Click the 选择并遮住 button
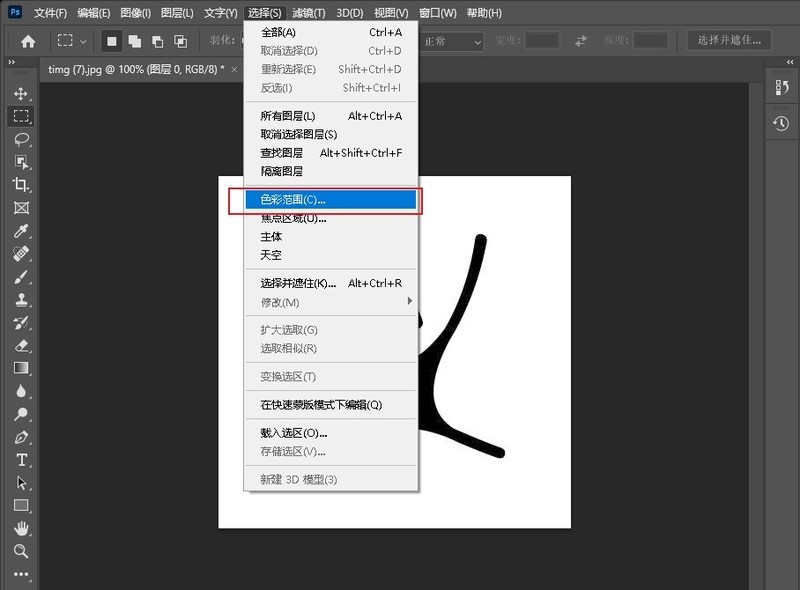 (x=730, y=42)
